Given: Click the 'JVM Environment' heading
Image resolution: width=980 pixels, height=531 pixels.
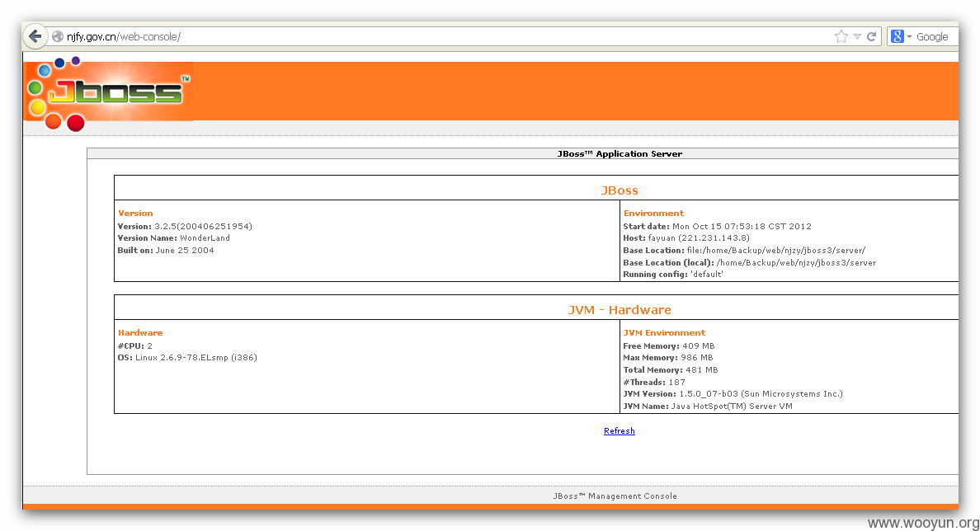Looking at the screenshot, I should (664, 333).
